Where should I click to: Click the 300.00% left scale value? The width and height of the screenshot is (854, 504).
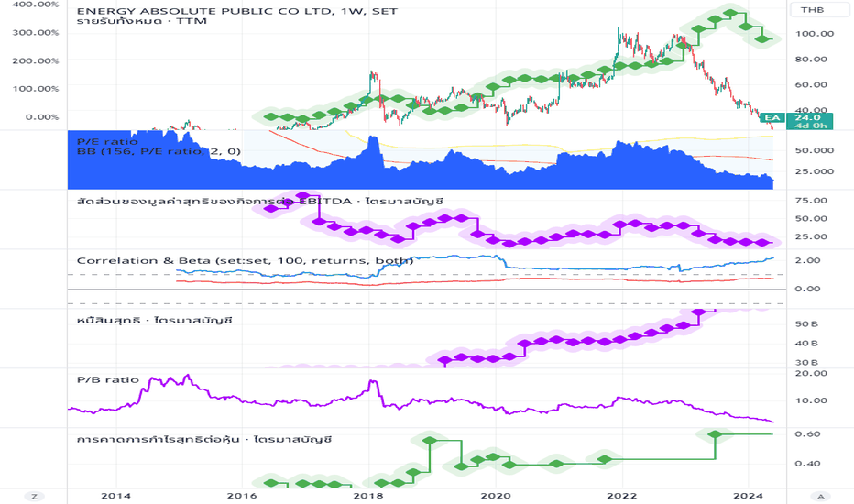pyautogui.click(x=36, y=33)
